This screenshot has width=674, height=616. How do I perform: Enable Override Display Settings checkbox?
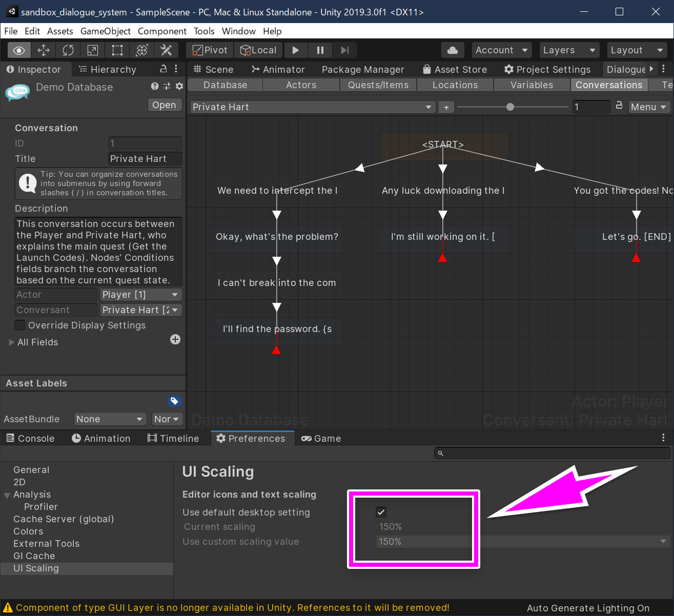[20, 325]
